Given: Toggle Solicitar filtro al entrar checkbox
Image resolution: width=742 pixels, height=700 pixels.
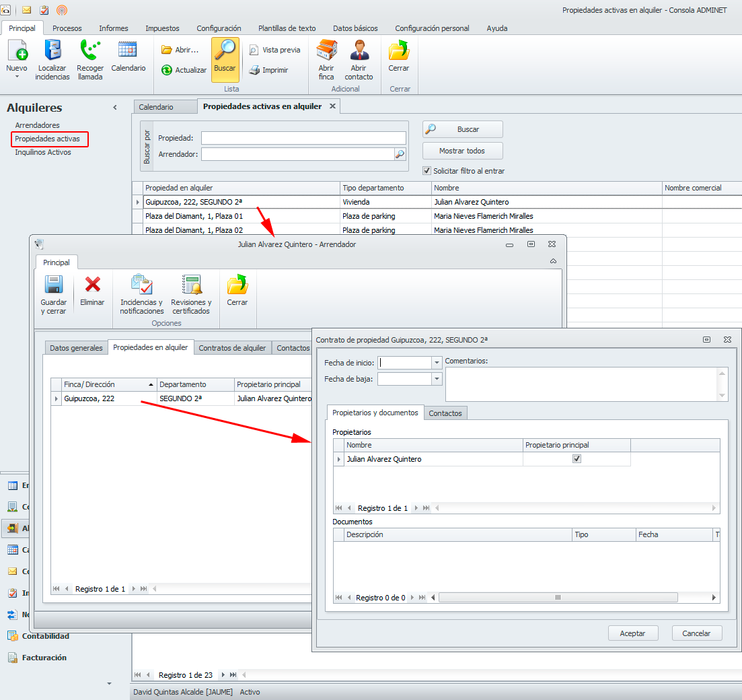Looking at the screenshot, I should point(426,171).
